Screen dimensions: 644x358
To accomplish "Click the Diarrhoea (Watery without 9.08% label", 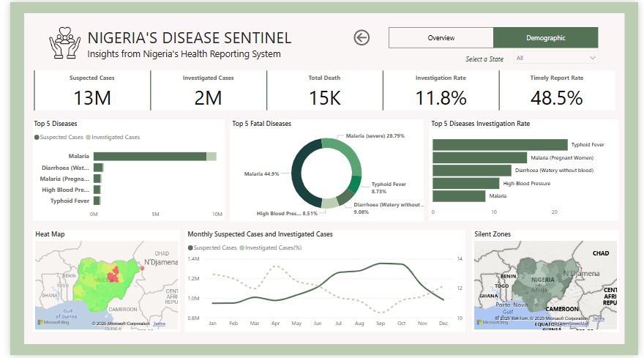I will [388, 209].
